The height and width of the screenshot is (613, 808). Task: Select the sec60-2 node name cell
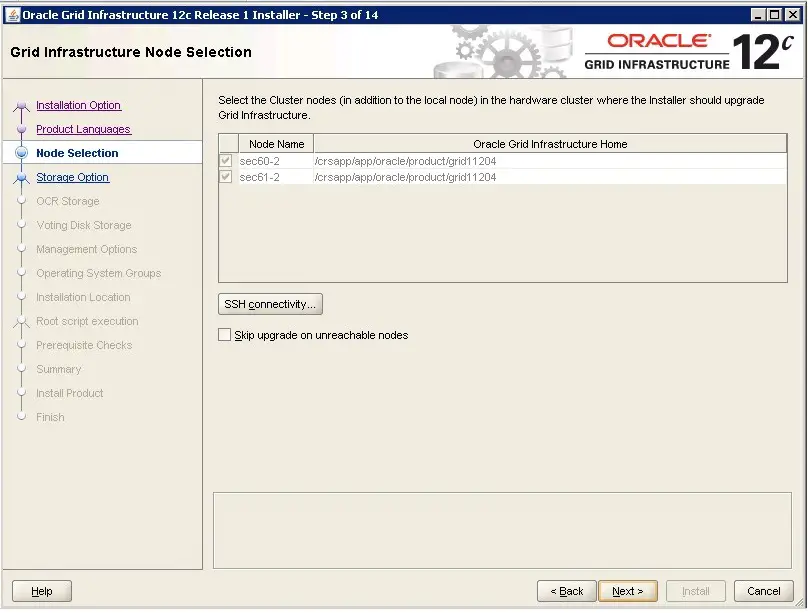coord(276,161)
